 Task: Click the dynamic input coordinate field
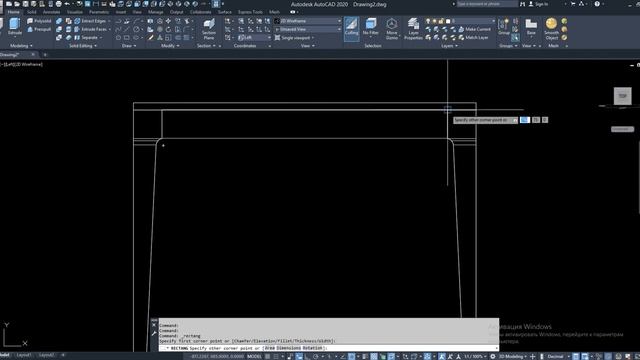(x=524, y=120)
